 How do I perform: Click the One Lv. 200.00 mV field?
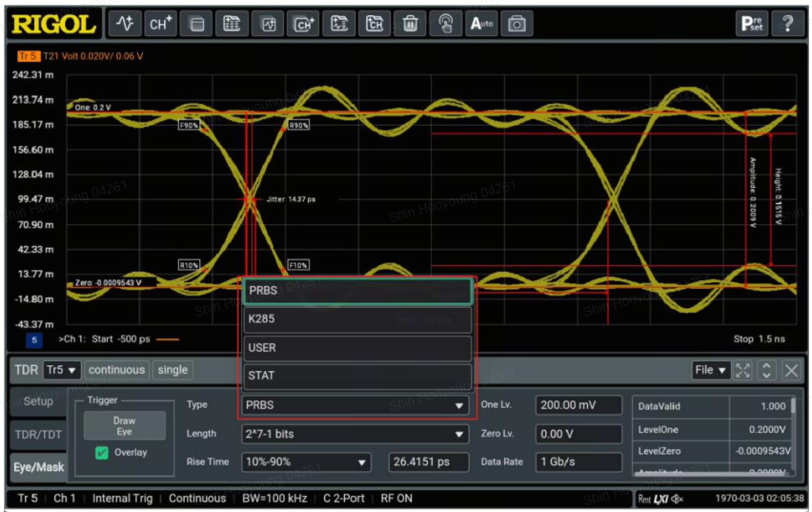coord(579,405)
